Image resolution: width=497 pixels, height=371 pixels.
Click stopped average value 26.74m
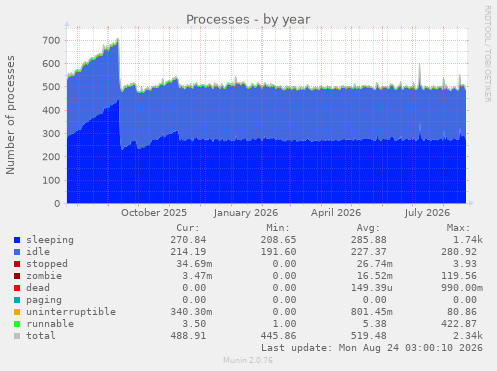(x=375, y=264)
